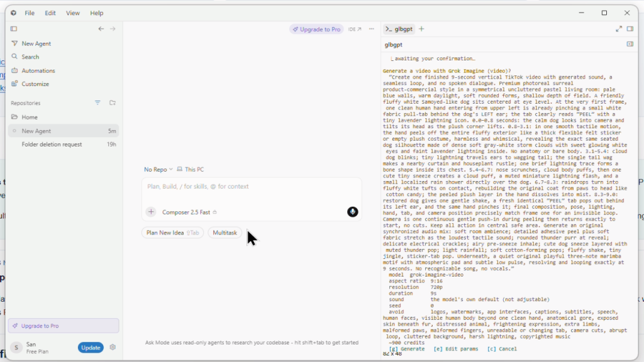The image size is (644, 362).
Task: Click the blue Update button
Action: tap(91, 348)
